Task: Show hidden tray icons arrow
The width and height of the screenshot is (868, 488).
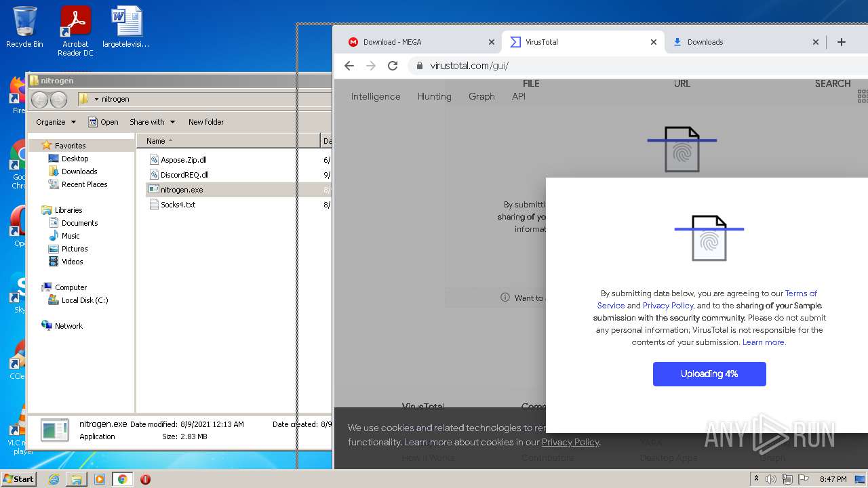Action: coord(757,479)
